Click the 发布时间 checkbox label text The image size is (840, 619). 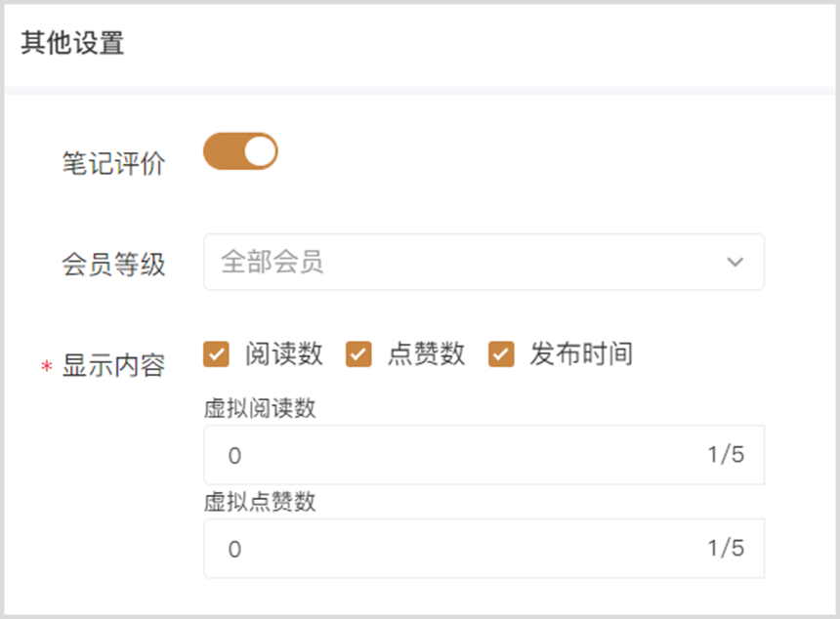click(581, 354)
